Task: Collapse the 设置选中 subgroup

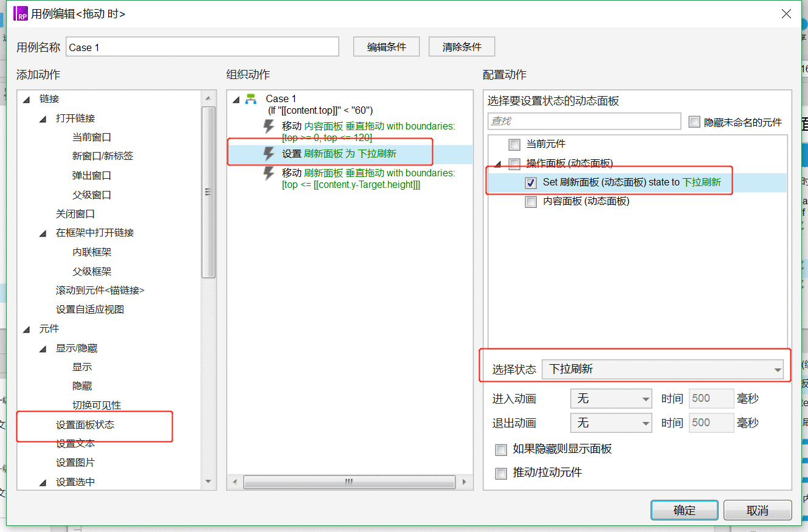Action: coord(43,483)
